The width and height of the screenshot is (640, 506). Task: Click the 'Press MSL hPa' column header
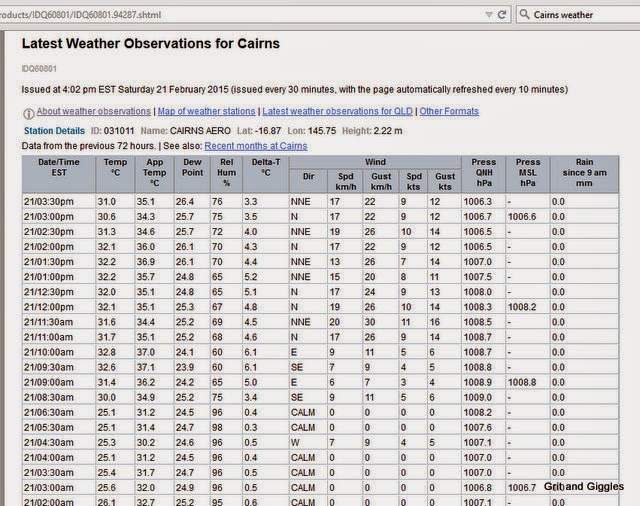tap(528, 174)
